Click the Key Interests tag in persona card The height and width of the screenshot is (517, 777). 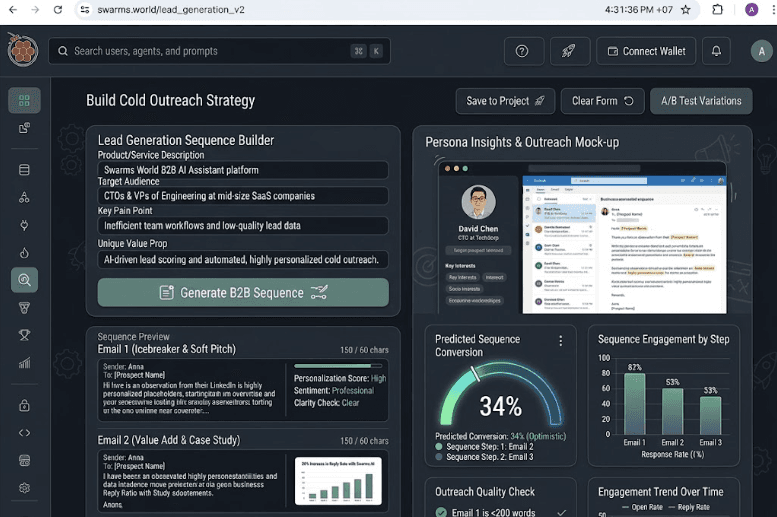463,277
